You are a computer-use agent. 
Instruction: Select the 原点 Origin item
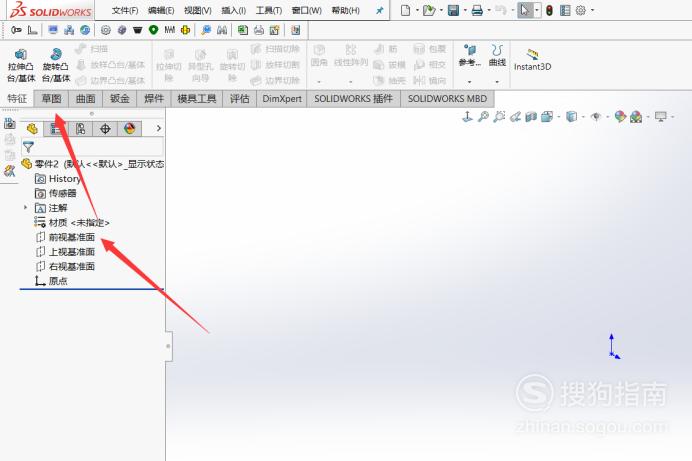(51, 281)
